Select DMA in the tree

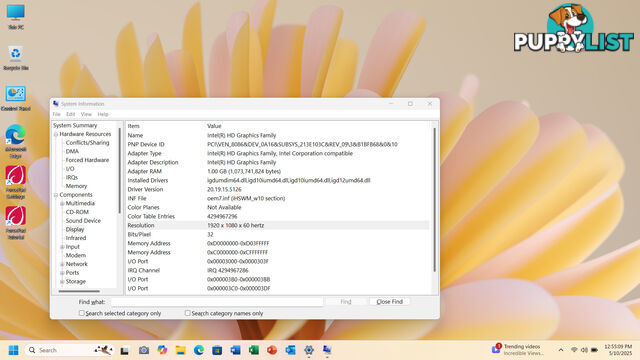pos(72,151)
